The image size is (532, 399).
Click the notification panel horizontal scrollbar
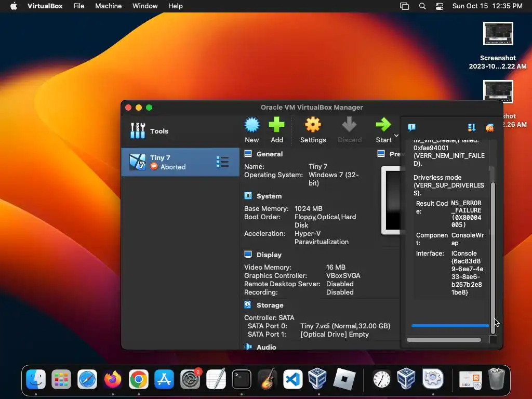coord(444,340)
